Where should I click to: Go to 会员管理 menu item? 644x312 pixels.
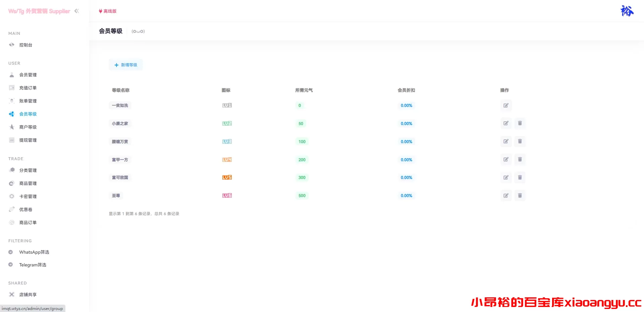pos(28,75)
